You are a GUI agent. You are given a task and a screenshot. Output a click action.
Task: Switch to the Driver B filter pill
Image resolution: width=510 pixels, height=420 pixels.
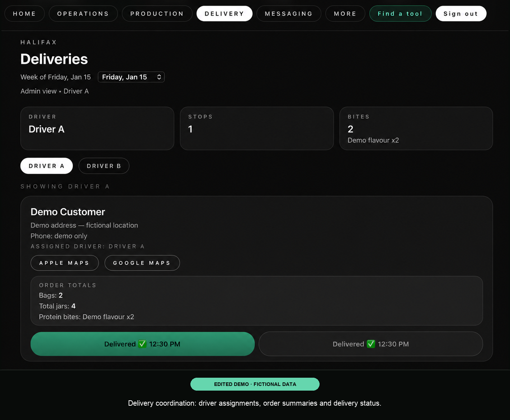coord(104,166)
